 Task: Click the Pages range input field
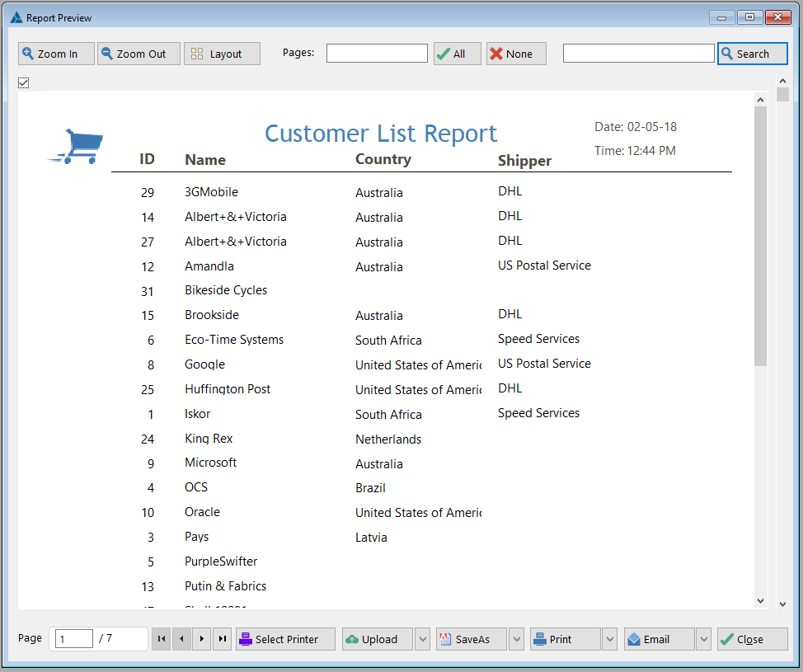coord(377,54)
